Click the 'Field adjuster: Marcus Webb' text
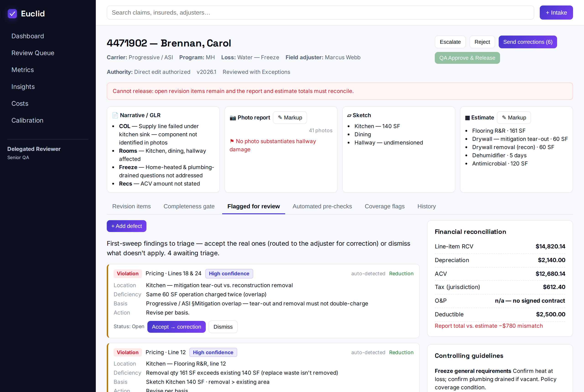Image resolution: width=584 pixels, height=392 pixels. click(x=323, y=57)
